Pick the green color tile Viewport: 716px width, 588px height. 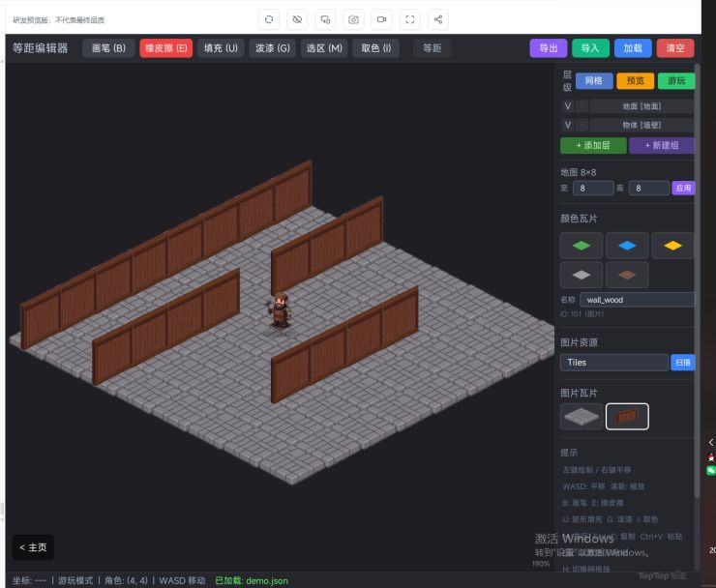582,246
